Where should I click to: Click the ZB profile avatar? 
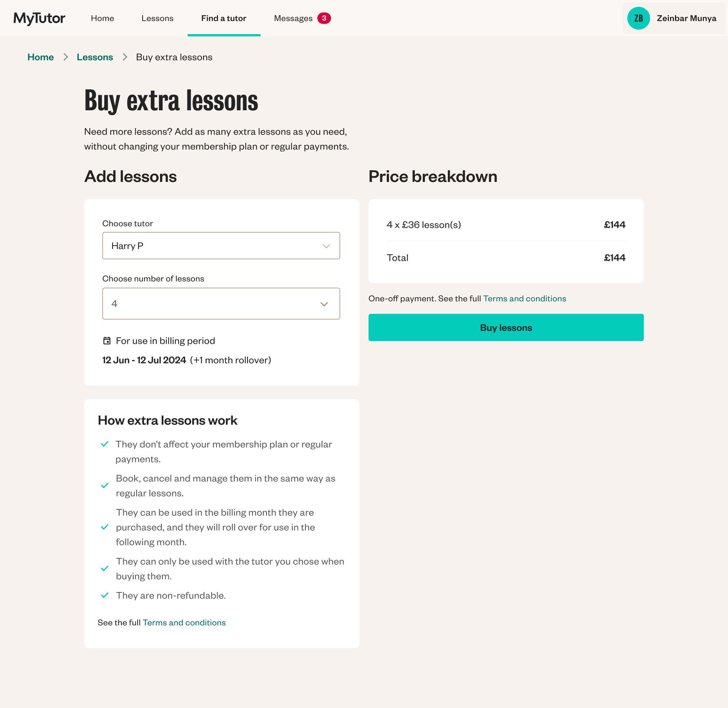coord(639,18)
